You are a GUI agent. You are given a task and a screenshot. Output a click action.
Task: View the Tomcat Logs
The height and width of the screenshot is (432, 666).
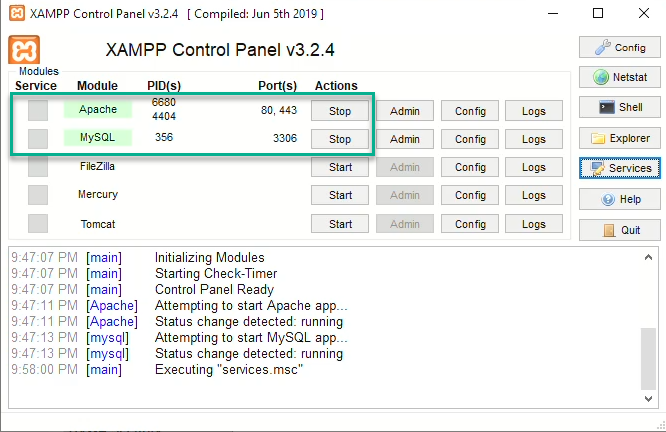(534, 224)
